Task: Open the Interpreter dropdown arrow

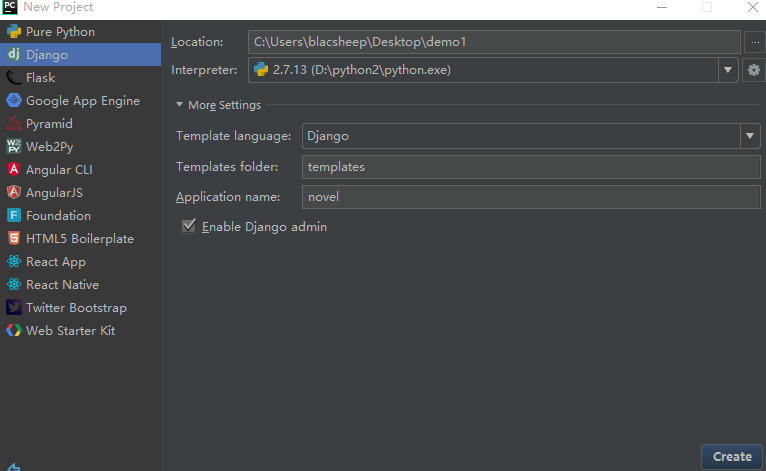Action: click(x=728, y=70)
